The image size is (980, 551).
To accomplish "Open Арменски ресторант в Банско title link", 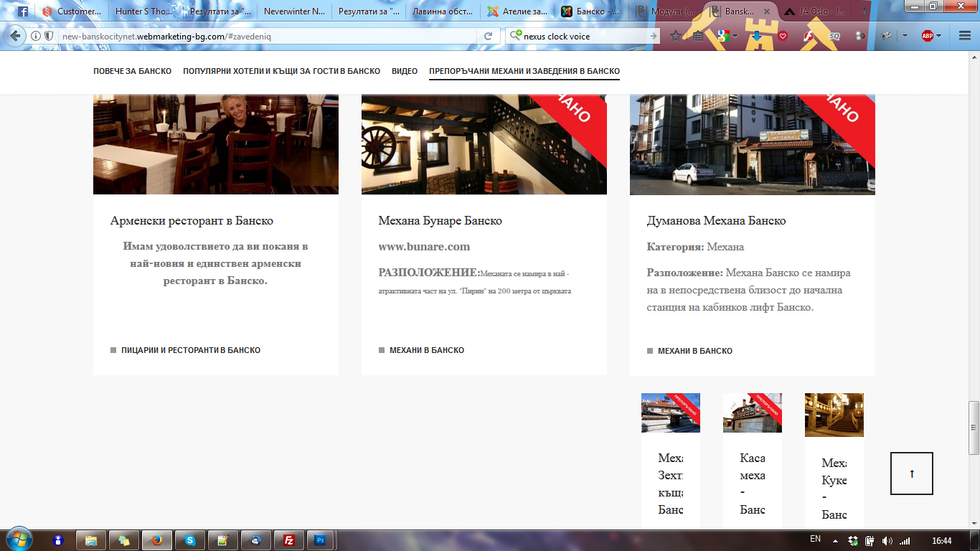I will coord(192,221).
